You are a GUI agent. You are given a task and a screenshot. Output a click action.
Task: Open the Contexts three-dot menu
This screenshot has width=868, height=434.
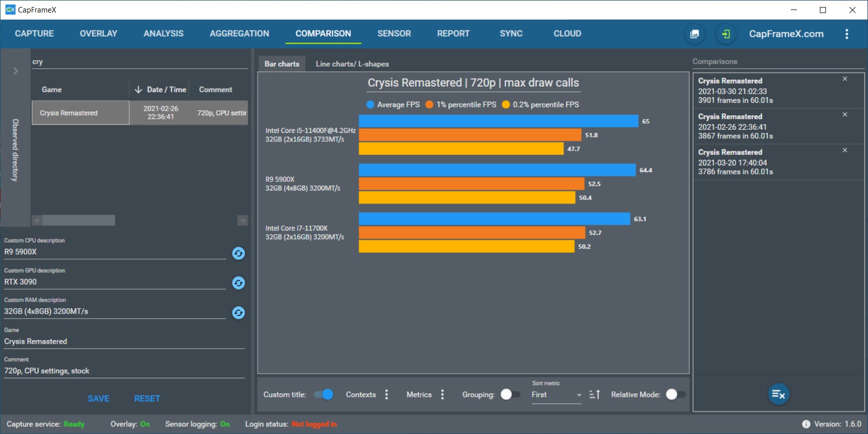click(x=386, y=394)
